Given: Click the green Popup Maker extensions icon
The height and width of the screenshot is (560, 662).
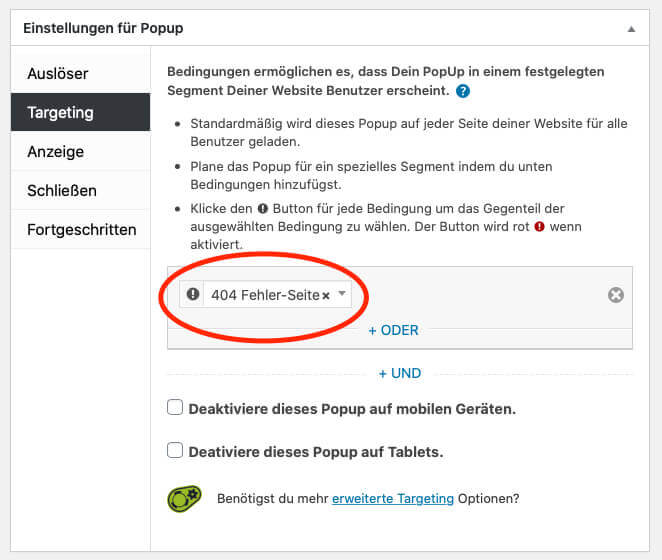Looking at the screenshot, I should pos(184,498).
